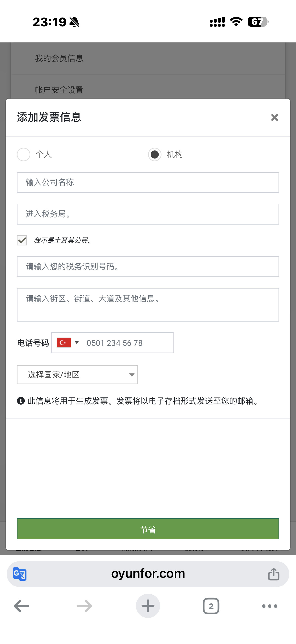This screenshot has width=296, height=644.
Task: Open the browser three-dot more menu
Action: click(x=270, y=606)
